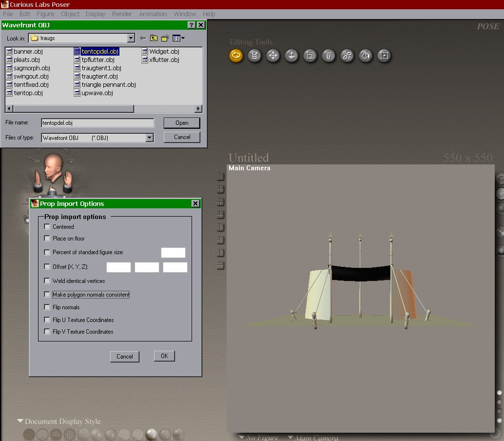Click OK in Prop Import Options
Viewport: 504px width, 441px height.
[x=164, y=356]
